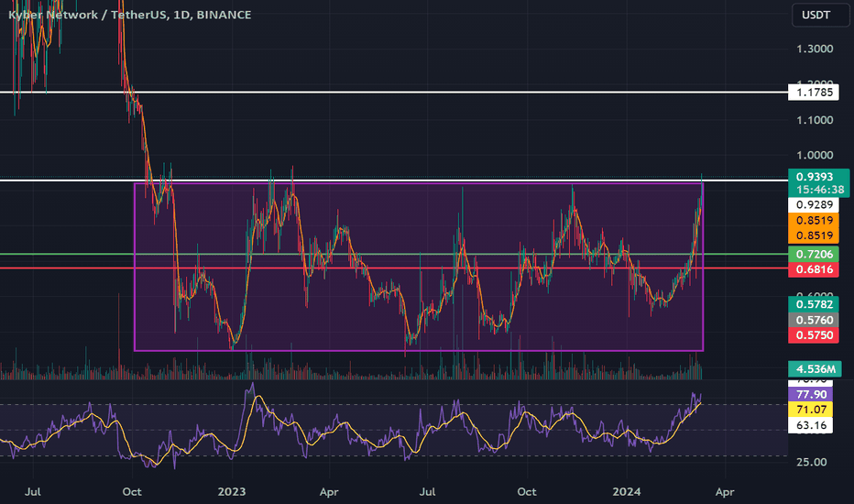Click the Apr label after 2023
Image resolution: width=854 pixels, height=504 pixels.
329,491
